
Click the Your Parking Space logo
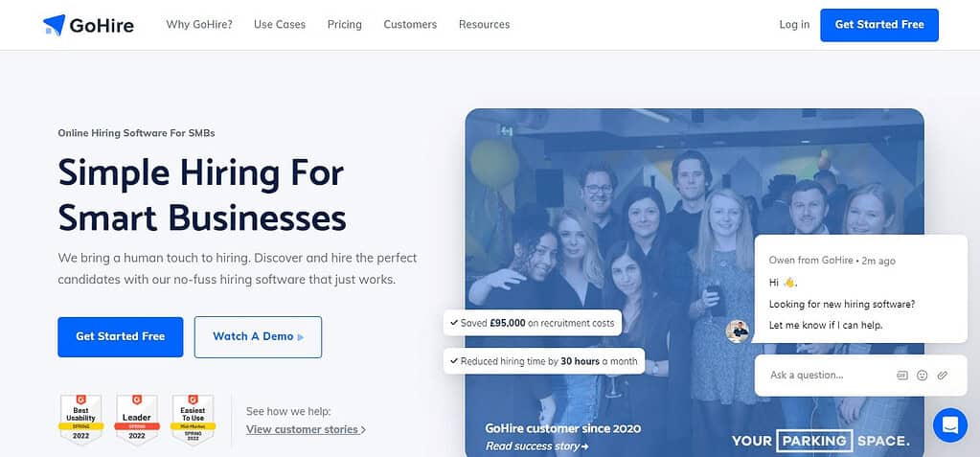pos(821,441)
